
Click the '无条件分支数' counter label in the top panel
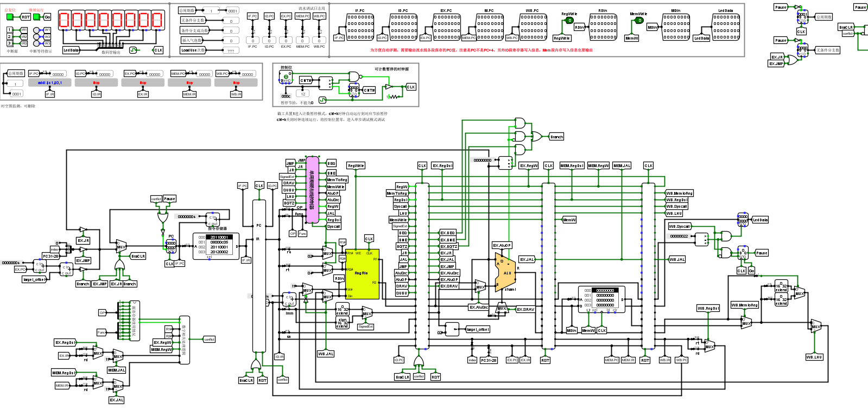coord(193,20)
